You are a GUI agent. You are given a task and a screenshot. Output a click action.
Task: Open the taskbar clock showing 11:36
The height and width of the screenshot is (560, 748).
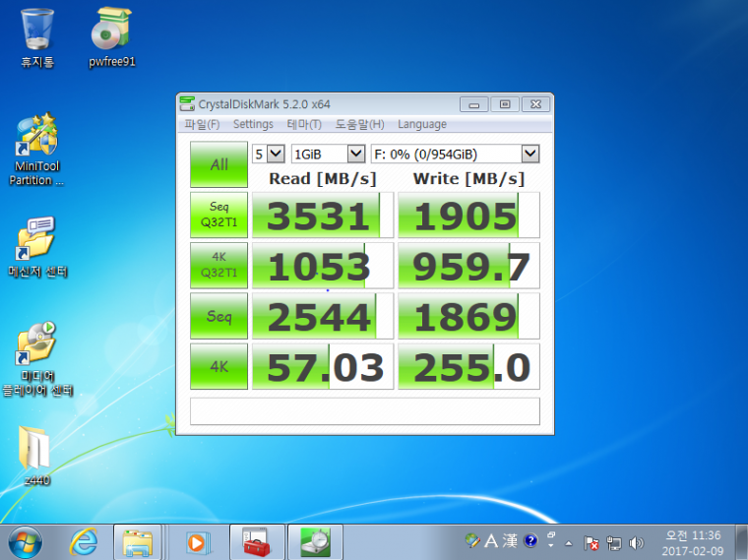pos(693,543)
